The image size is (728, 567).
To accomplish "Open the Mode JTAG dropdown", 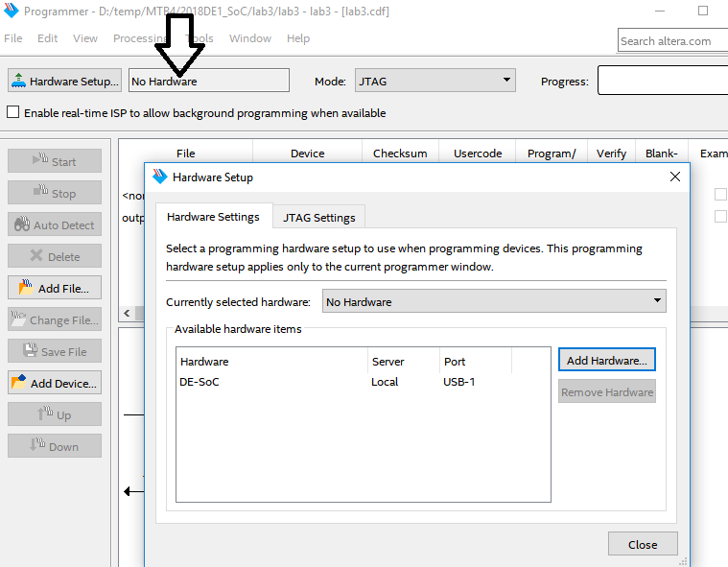I will pyautogui.click(x=434, y=82).
